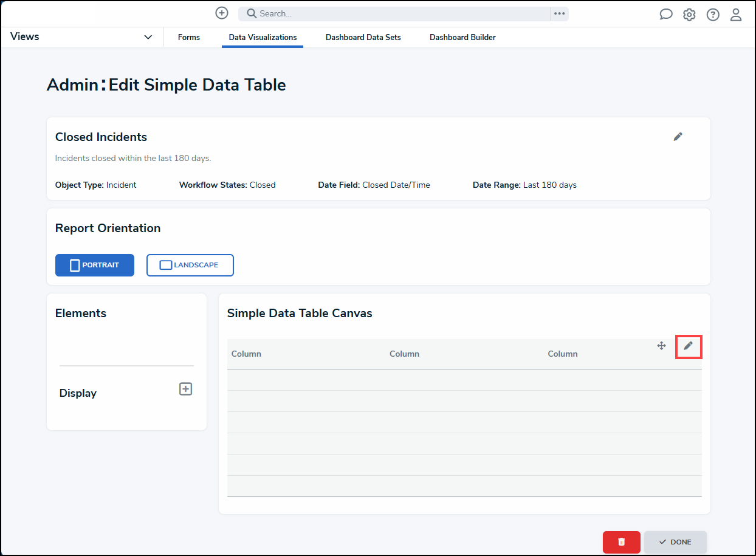This screenshot has width=756, height=556.
Task: Click the 'Date Field: Closed Date/Time' text
Action: (x=374, y=185)
